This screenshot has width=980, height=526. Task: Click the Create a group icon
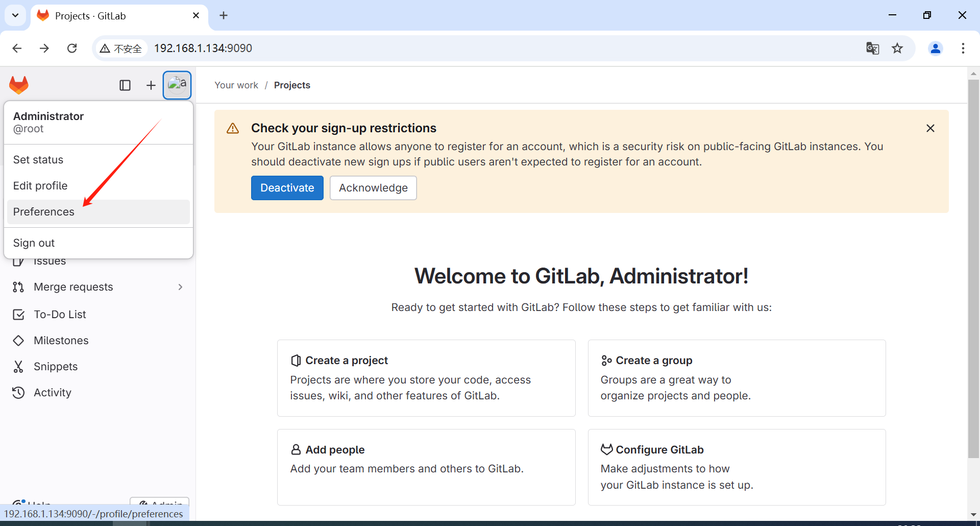point(606,361)
